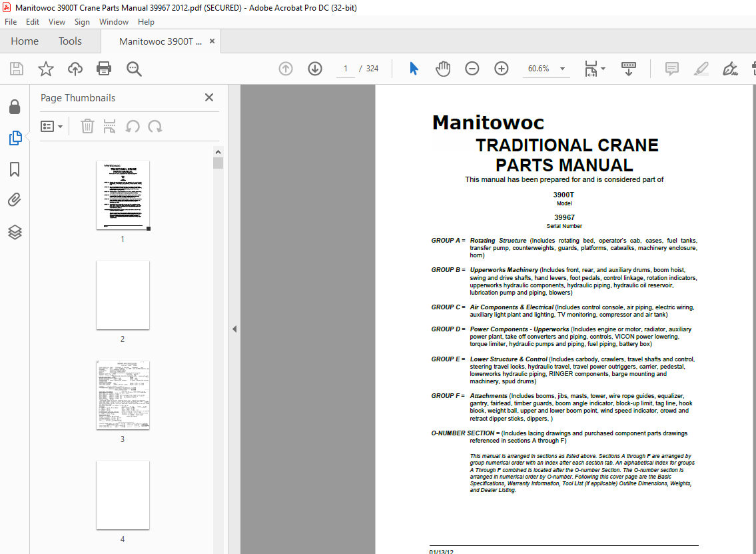Click the 3900T model text
Image resolution: width=756 pixels, height=554 pixels.
point(564,195)
